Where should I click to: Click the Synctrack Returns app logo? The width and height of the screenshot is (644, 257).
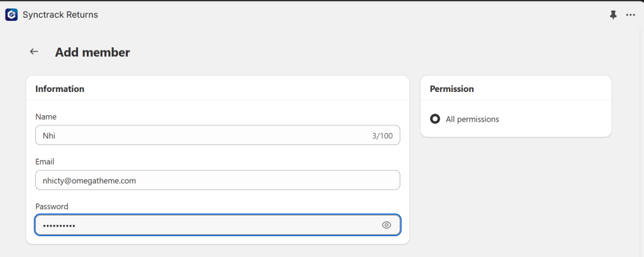coord(11,15)
